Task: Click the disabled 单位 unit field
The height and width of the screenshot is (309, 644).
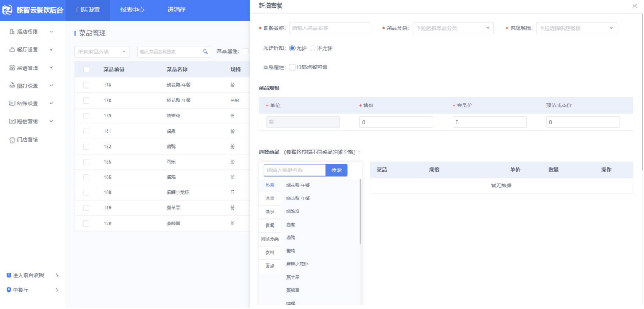Action: pos(303,122)
